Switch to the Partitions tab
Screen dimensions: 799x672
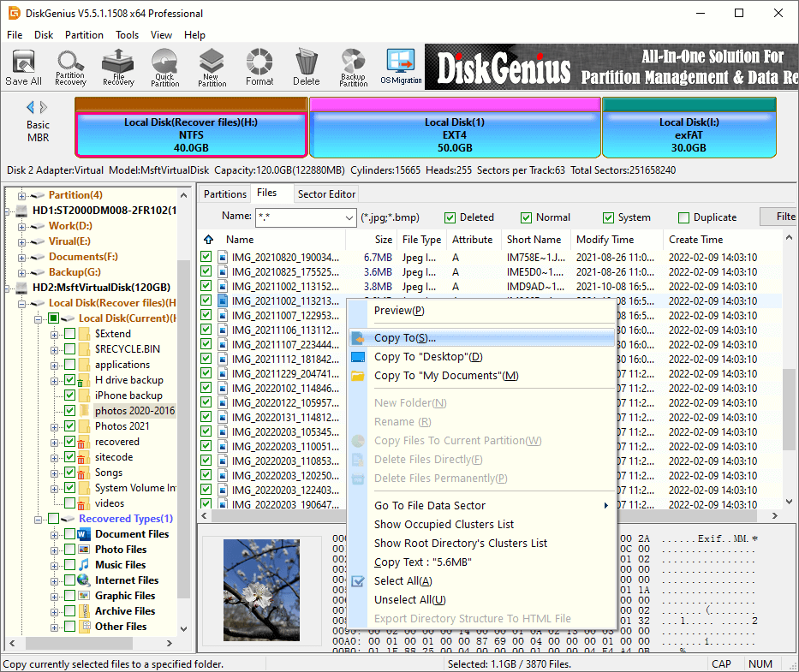pos(224,194)
